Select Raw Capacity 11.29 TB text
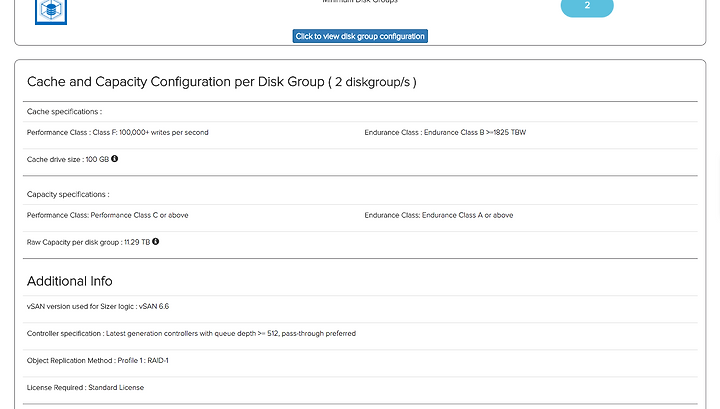Screen dimensions: 720x409 coord(88,242)
